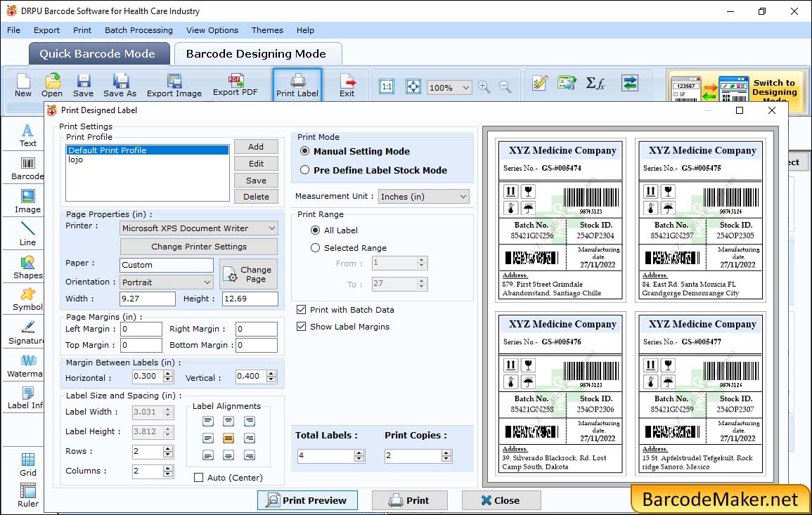Increase the Print Copies stepper

point(446,453)
